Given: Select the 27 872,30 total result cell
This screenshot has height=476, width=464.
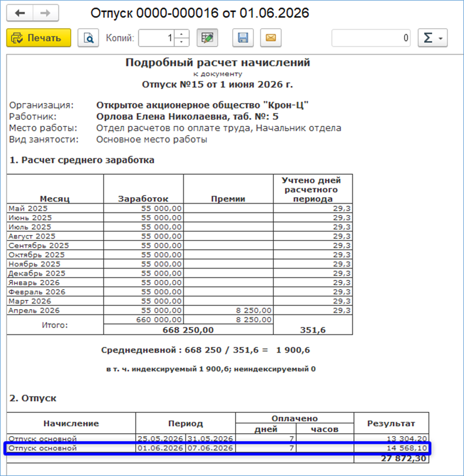Looking at the screenshot, I should (x=391, y=458).
